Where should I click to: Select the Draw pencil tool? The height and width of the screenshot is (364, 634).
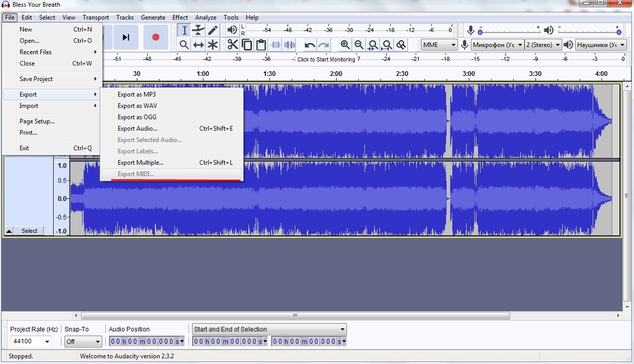point(213,30)
